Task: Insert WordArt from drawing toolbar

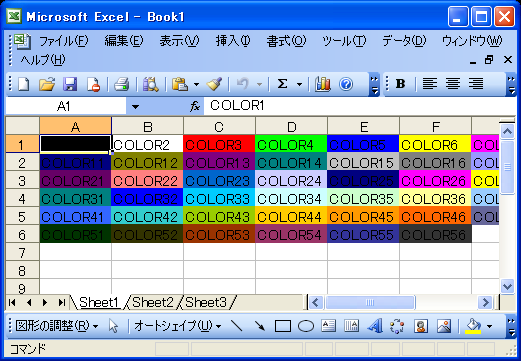Action: coord(375,326)
